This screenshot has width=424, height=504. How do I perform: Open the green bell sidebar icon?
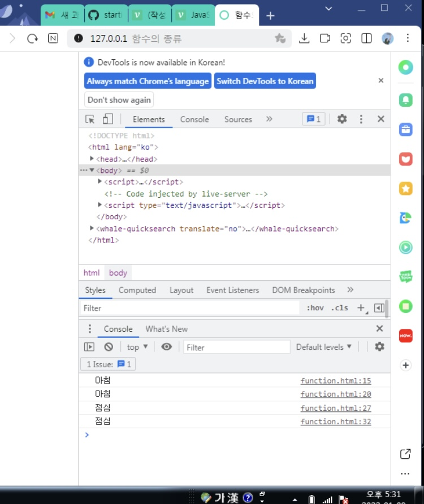(406, 100)
